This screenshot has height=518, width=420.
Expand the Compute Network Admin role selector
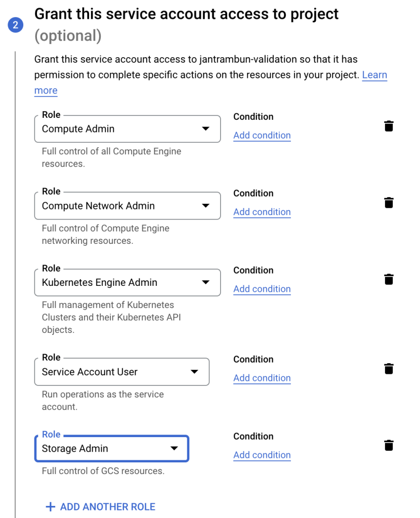click(x=206, y=206)
